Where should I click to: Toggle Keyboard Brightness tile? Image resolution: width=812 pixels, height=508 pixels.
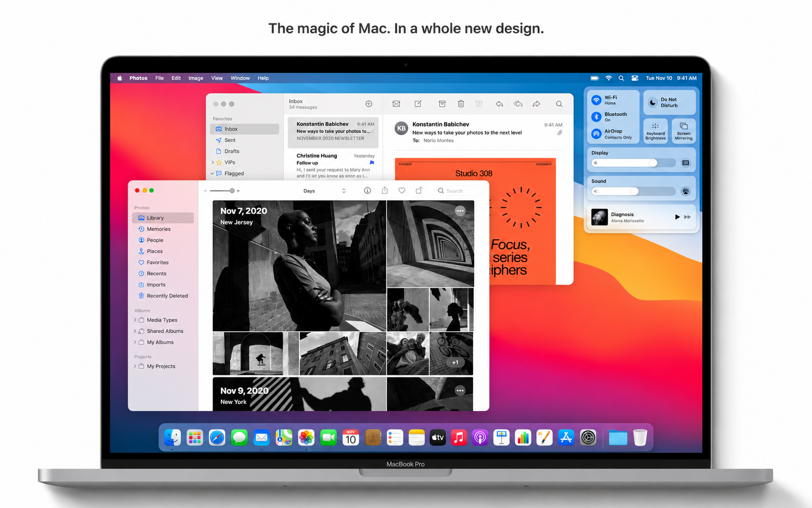point(655,131)
